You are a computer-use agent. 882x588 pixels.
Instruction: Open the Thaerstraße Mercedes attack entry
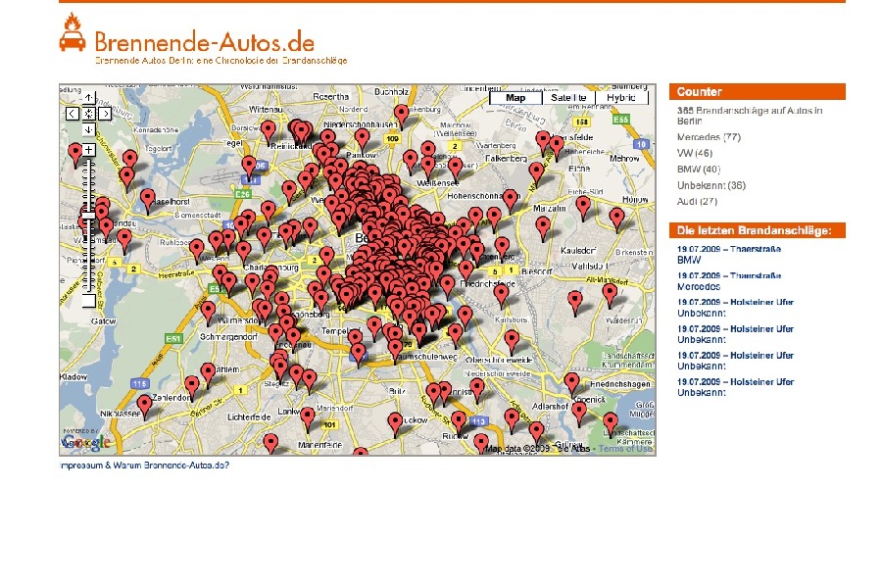coord(728,281)
